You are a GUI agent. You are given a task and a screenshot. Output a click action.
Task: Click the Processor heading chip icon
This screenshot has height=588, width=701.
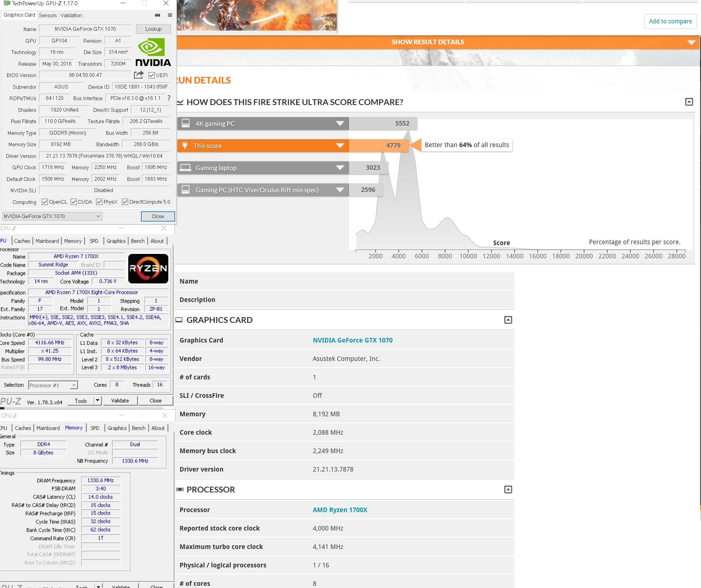coord(180,489)
